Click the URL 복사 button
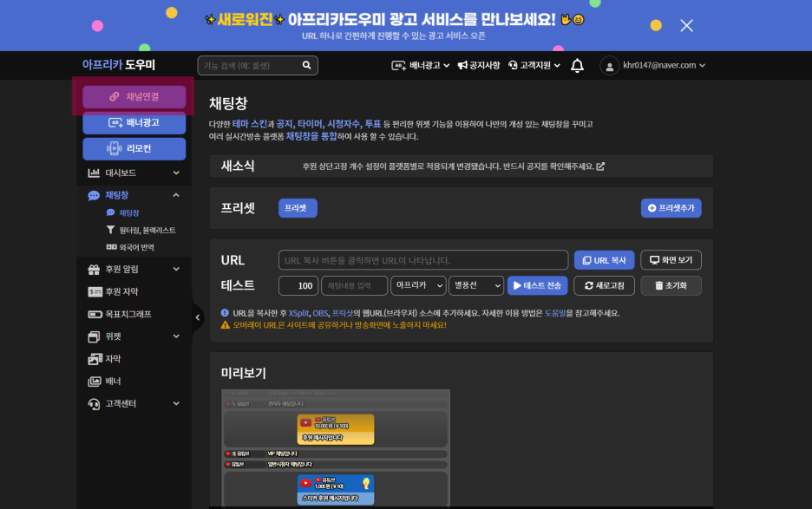 point(604,260)
